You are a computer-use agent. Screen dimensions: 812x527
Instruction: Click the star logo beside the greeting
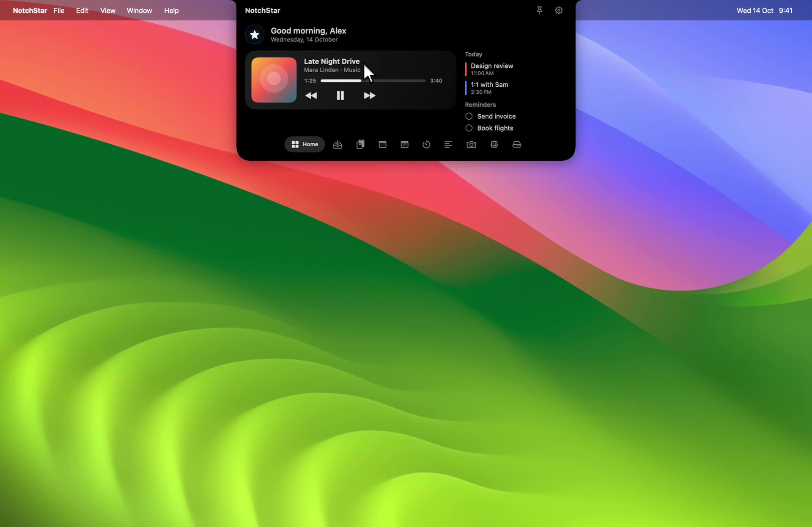255,35
